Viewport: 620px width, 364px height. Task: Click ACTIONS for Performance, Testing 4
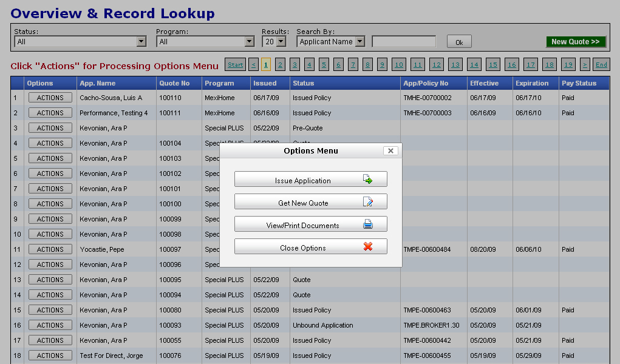50,113
